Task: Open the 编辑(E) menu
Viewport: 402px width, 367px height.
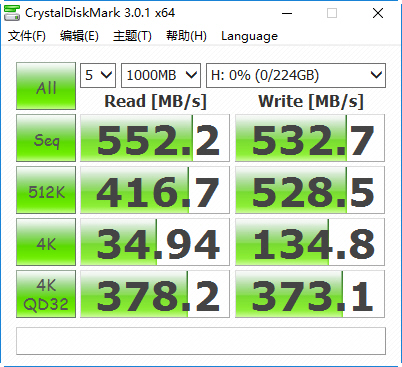Action: point(79,36)
